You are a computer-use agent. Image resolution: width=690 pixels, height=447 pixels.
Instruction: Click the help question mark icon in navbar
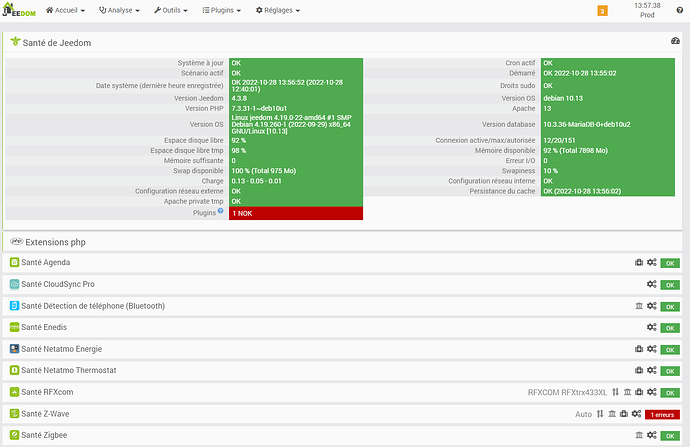click(679, 10)
